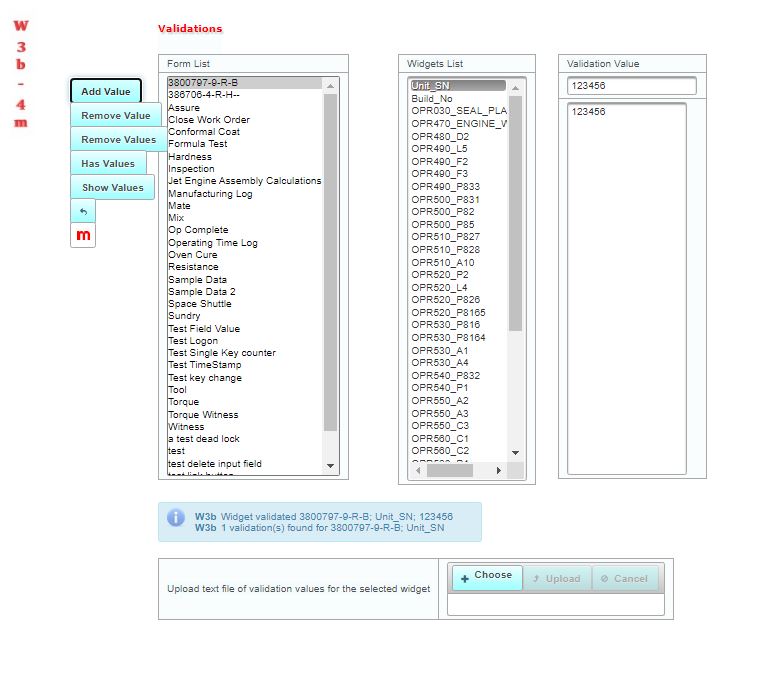The width and height of the screenshot is (770, 690).
Task: Select Sundry form
Action: pyautogui.click(x=245, y=316)
